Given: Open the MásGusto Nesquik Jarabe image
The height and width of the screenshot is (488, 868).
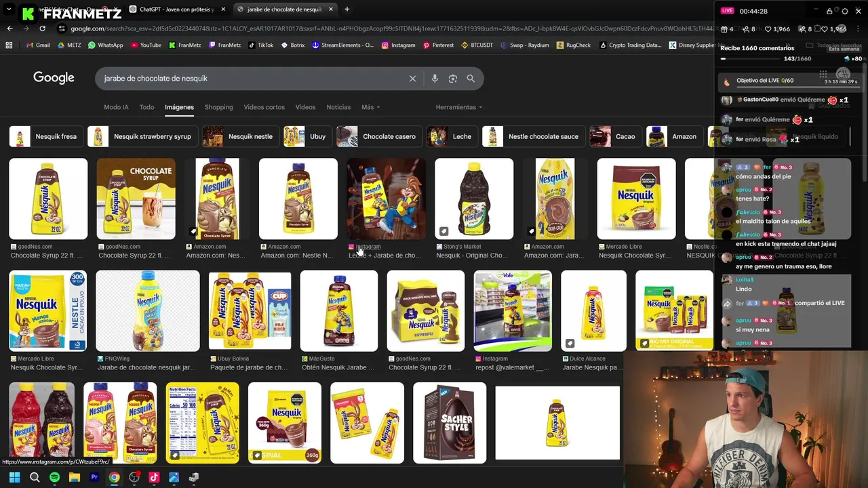Looking at the screenshot, I should tap(339, 310).
